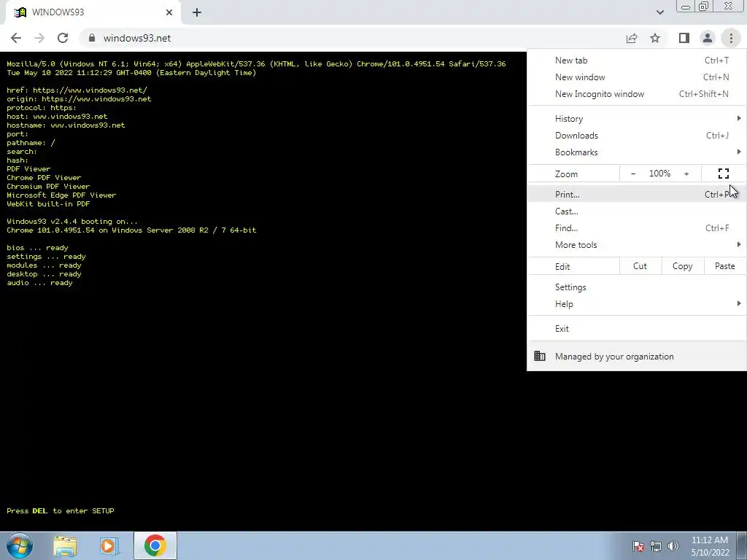Open the Windows Start button
This screenshot has height=560, width=747.
click(x=20, y=545)
